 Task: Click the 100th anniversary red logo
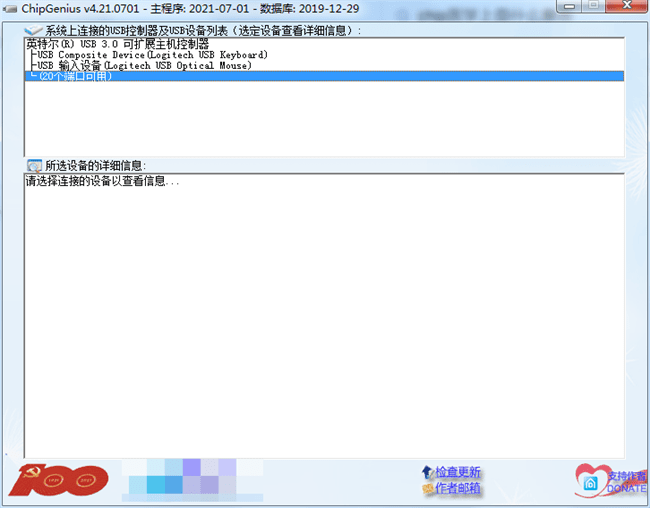coord(58,480)
